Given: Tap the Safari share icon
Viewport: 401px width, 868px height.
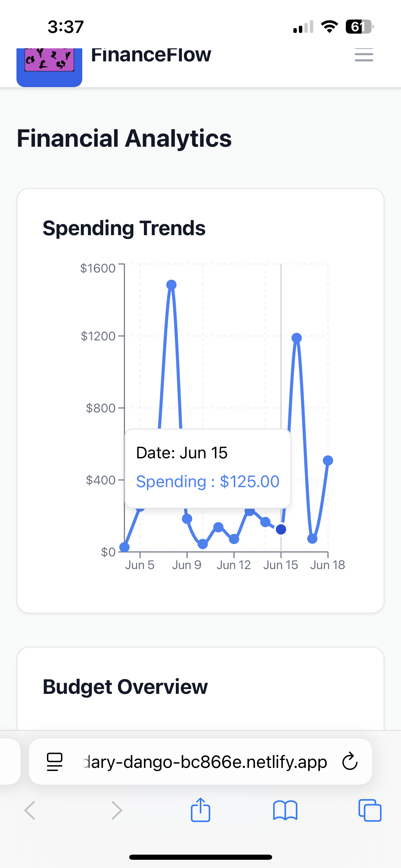Looking at the screenshot, I should coord(200,810).
